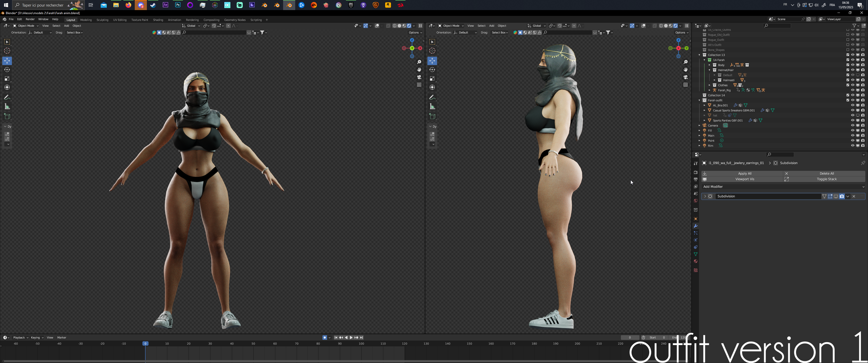Open Global orientation dropdown in right viewport
The image size is (868, 363).
(536, 26)
